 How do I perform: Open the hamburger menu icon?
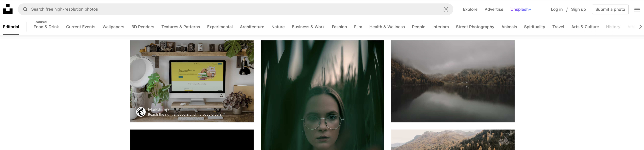click(637, 9)
